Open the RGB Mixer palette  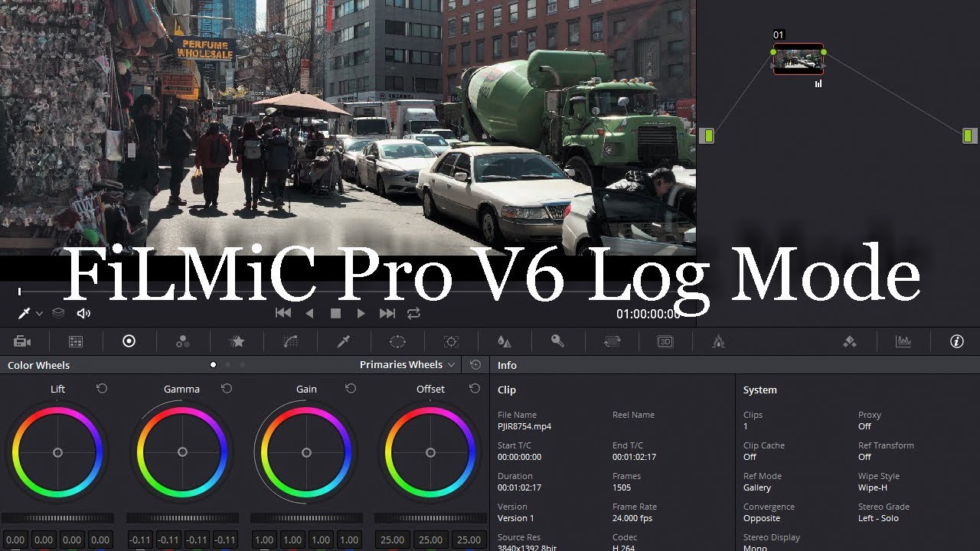[x=182, y=341]
